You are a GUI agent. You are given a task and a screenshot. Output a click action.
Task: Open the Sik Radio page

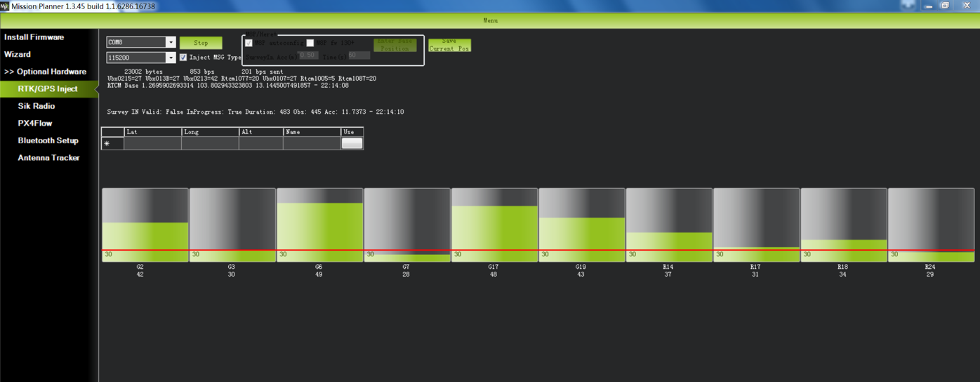pos(36,106)
